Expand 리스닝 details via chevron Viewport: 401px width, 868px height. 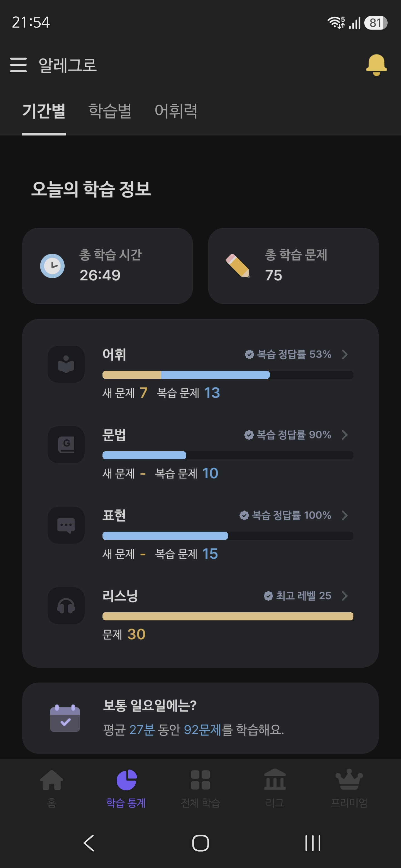pos(344,596)
